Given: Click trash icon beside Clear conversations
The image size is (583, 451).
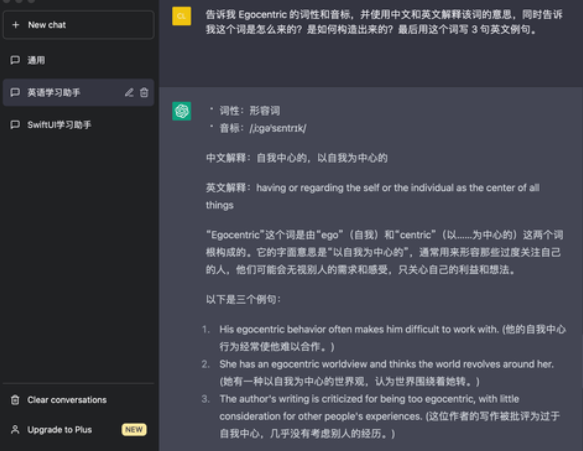Looking at the screenshot, I should tap(15, 400).
